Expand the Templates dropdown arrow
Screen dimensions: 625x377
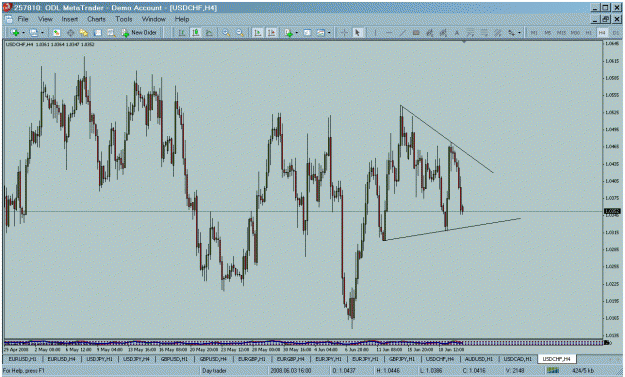pyautogui.click(x=329, y=33)
